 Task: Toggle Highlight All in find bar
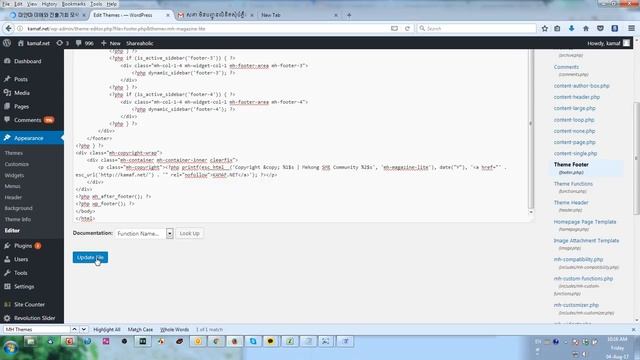107,329
